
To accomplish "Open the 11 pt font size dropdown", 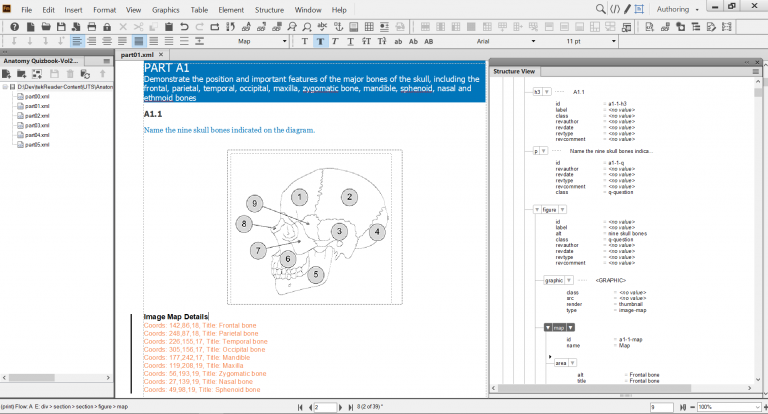I will pos(613,41).
